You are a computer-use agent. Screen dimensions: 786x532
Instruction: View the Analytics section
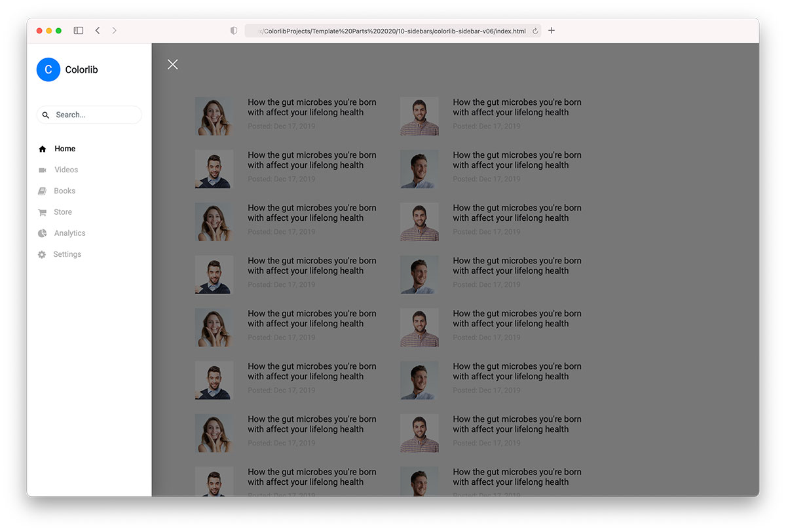(x=68, y=233)
